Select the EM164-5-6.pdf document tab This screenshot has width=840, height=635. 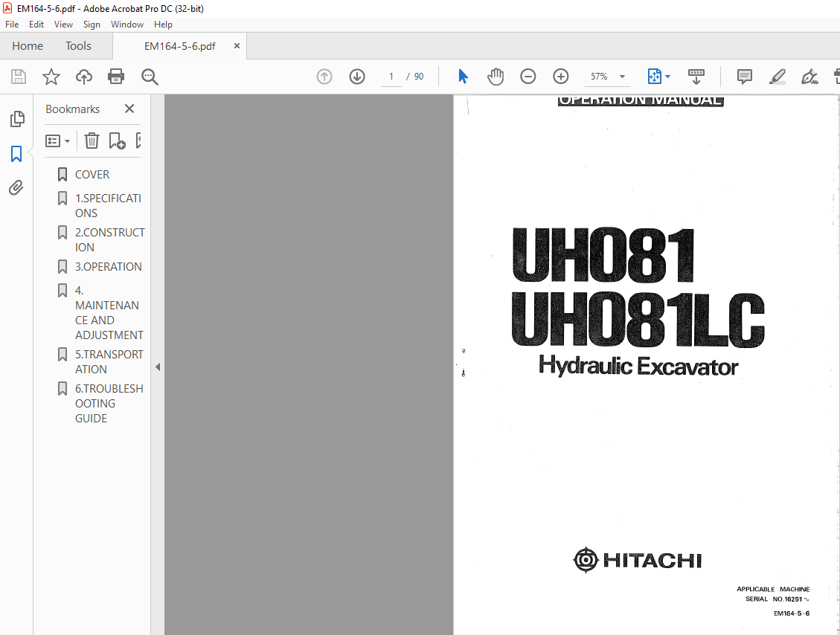(179, 46)
